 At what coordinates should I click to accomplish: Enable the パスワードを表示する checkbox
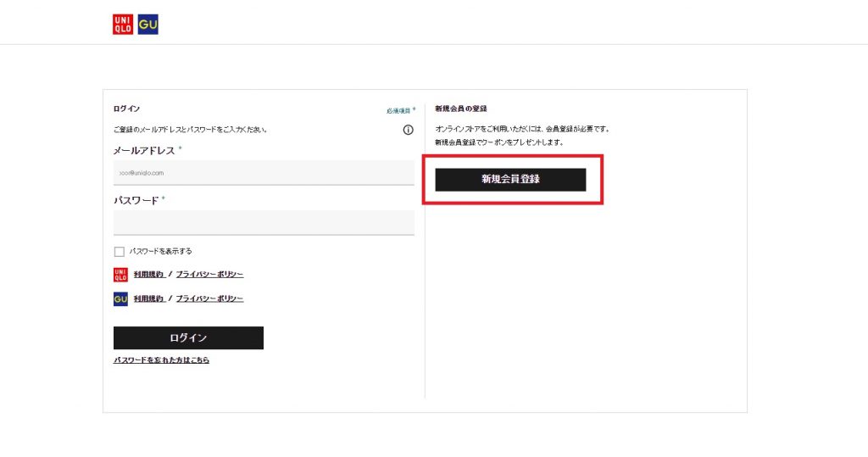(x=120, y=252)
